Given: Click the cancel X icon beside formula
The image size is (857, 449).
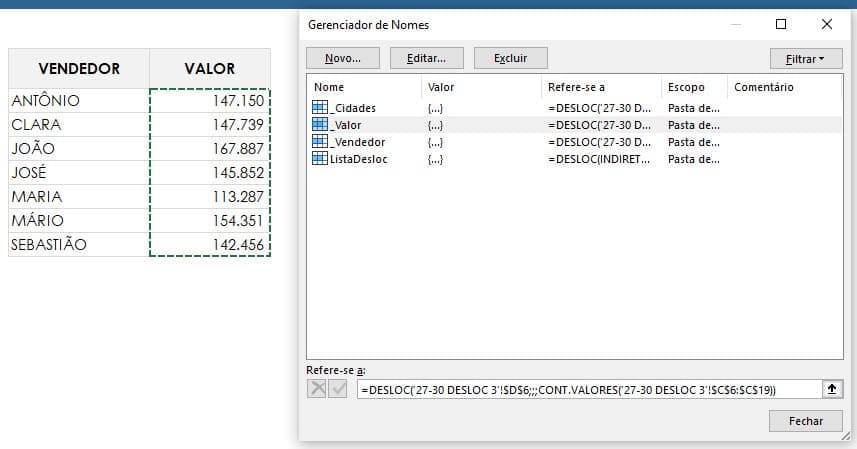Looking at the screenshot, I should (318, 389).
